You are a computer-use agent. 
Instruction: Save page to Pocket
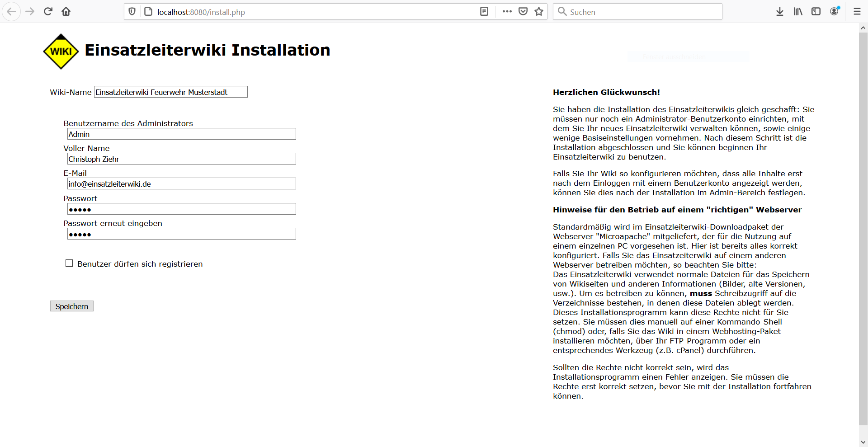pos(523,12)
